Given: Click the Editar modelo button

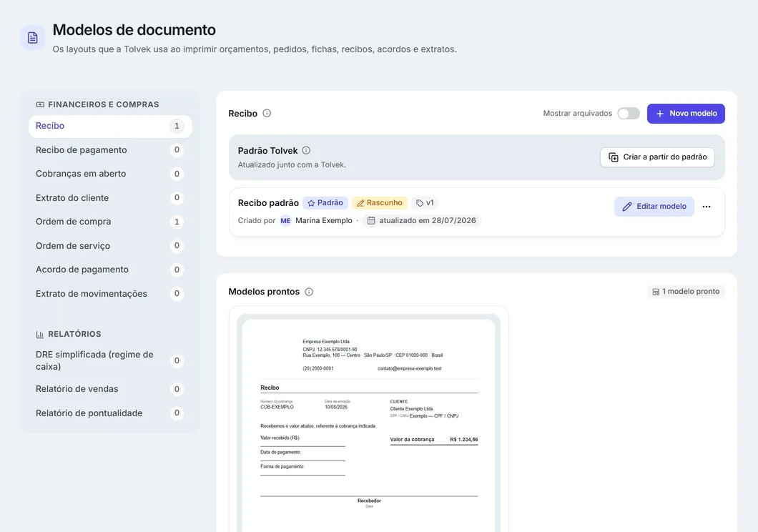Looking at the screenshot, I should click(654, 207).
